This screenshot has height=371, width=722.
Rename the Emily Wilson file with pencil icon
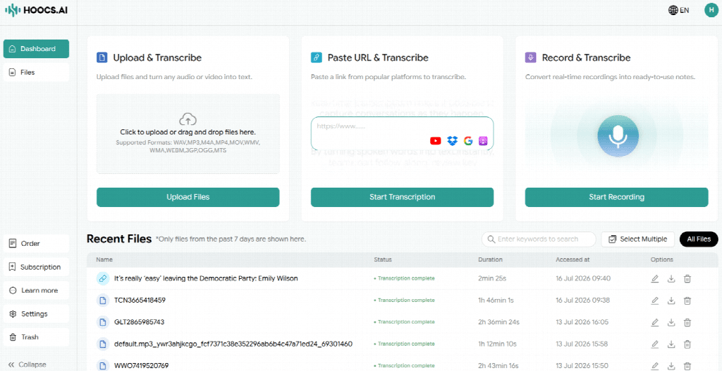tap(655, 278)
